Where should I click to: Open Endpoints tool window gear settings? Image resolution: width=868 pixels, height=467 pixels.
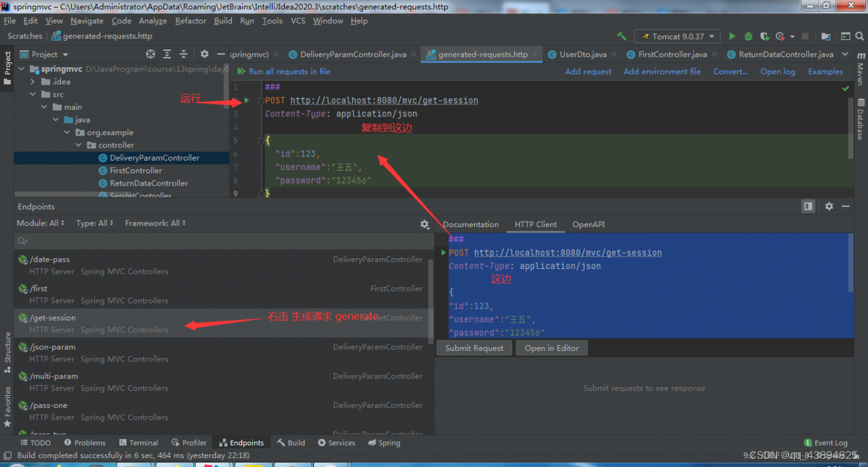coord(829,206)
